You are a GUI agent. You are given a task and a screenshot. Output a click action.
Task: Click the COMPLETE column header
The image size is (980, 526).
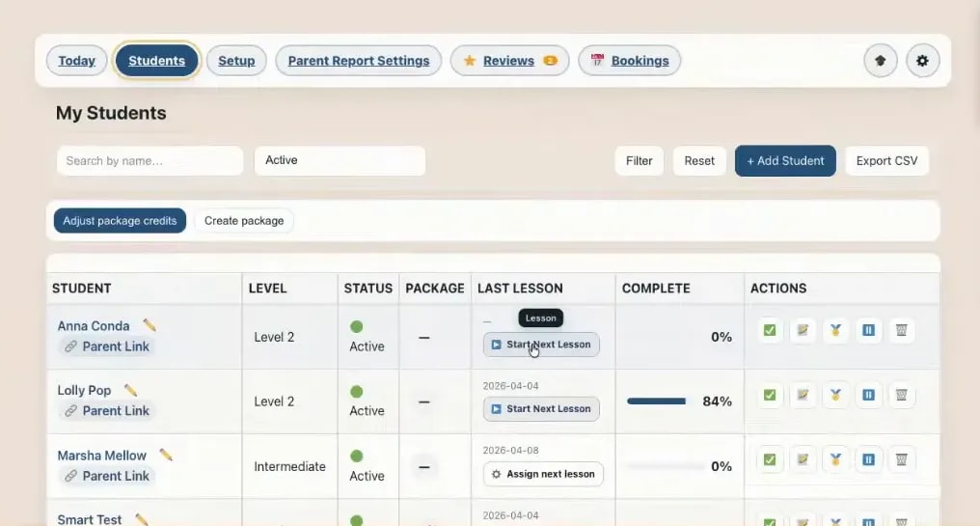pos(656,289)
